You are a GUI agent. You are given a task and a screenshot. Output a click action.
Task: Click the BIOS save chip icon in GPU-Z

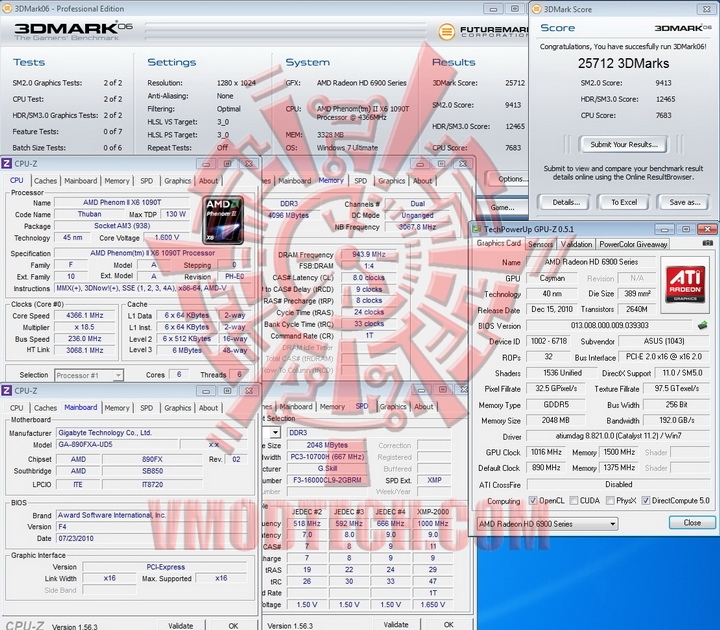(702, 326)
